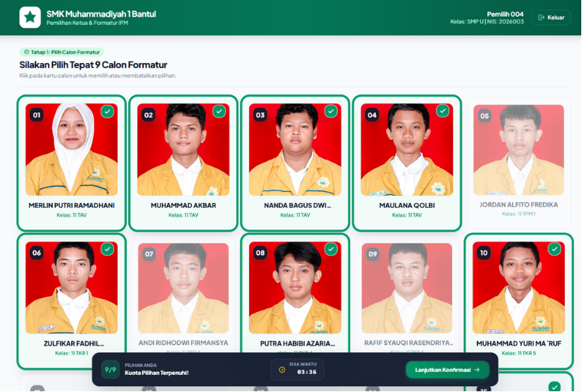Image resolution: width=582 pixels, height=392 pixels.
Task: Click Zulfikar Fadhil candidate photo
Action: 72,288
